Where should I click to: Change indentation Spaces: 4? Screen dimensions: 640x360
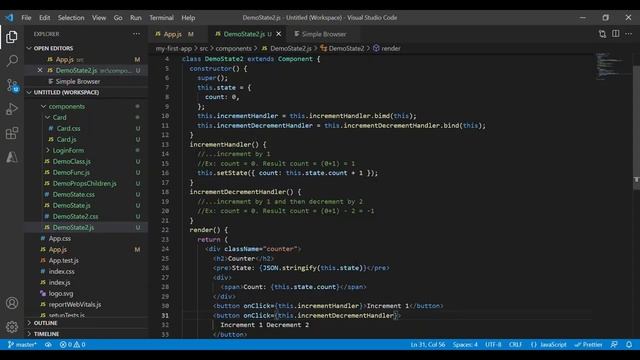click(465, 344)
